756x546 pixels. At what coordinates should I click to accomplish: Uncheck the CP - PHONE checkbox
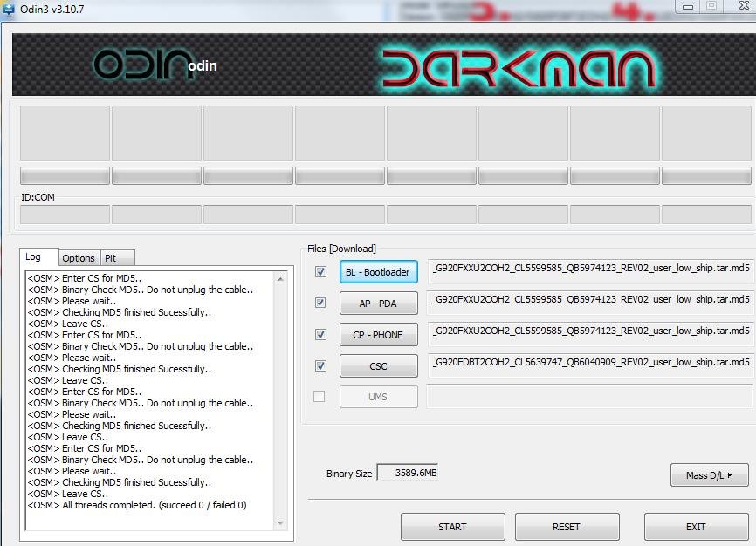click(x=320, y=334)
